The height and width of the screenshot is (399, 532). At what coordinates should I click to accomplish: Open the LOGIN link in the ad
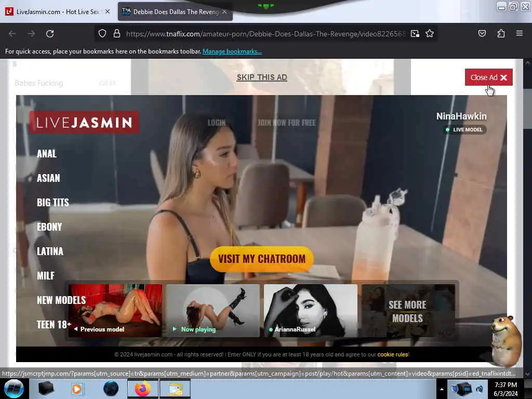coord(217,123)
